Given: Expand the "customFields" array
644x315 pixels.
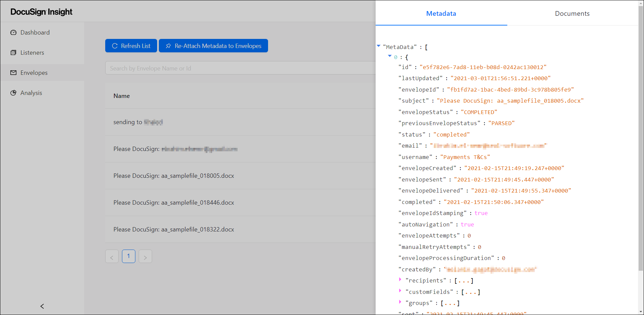Looking at the screenshot, I should [x=400, y=291].
